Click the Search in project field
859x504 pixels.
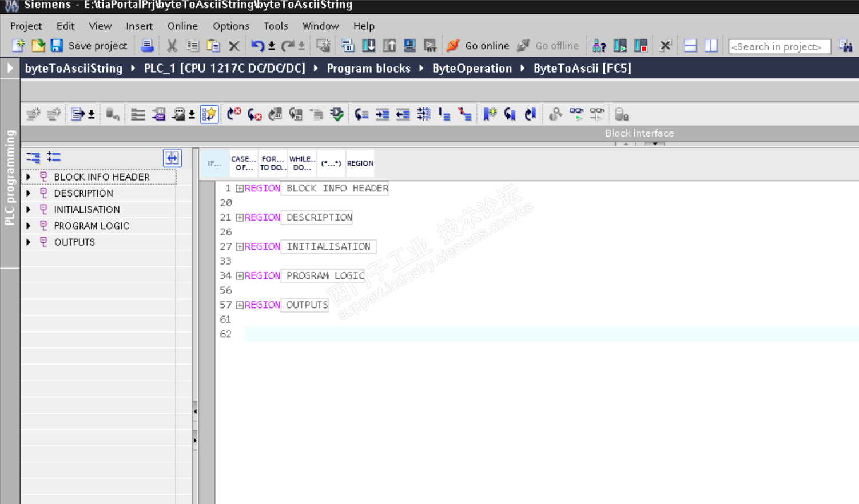pos(780,46)
